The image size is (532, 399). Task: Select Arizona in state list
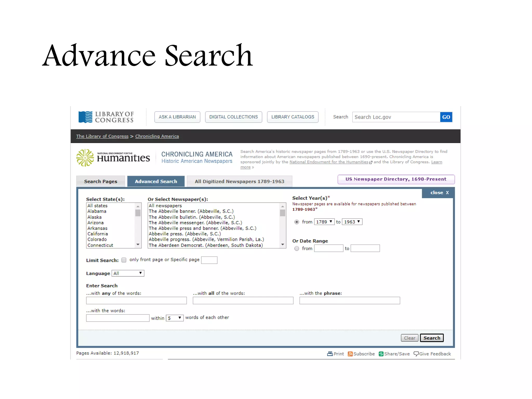click(111, 223)
